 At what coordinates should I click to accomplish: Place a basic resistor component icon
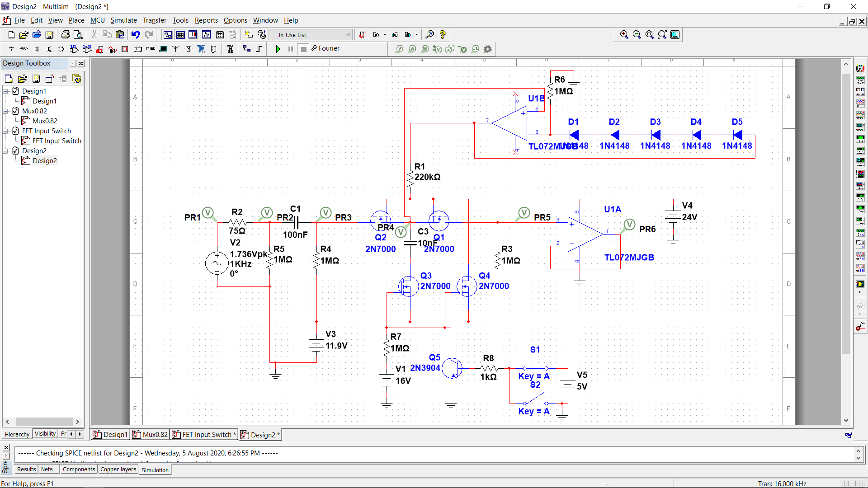click(x=24, y=49)
